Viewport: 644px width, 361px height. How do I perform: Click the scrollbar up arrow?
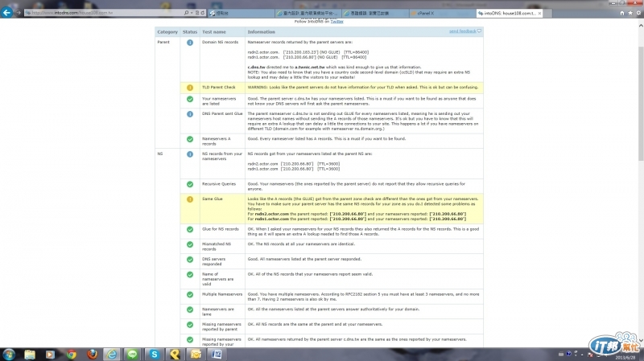[641, 26]
